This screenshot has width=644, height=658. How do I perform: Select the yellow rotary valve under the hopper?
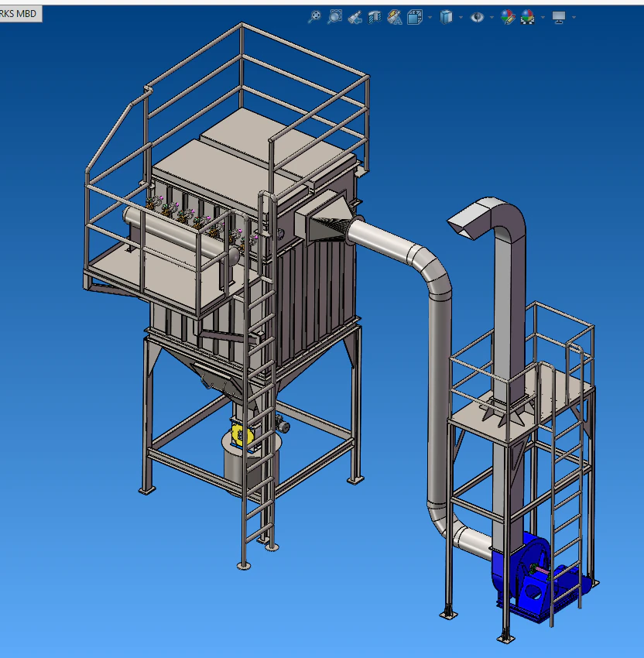(x=242, y=435)
